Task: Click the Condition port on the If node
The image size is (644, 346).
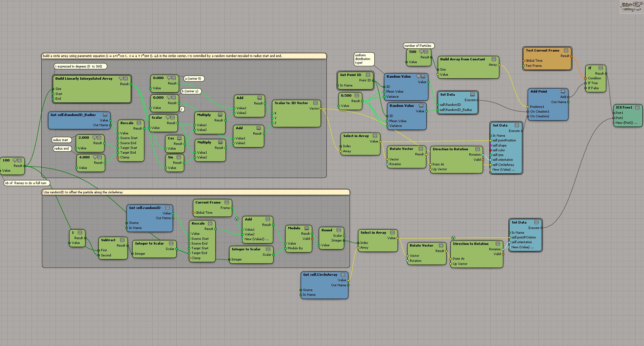Action: coord(594,78)
